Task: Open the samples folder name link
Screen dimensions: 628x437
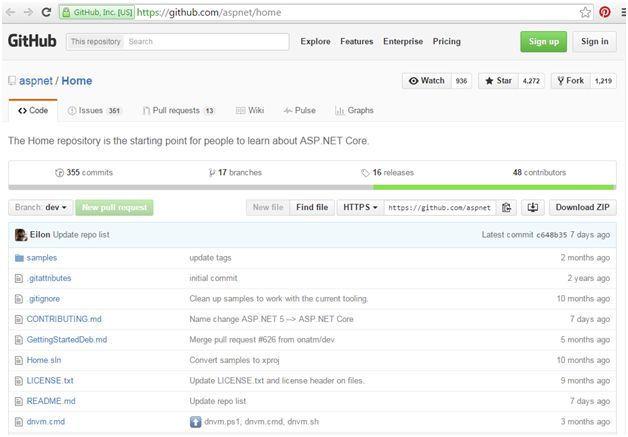Action: pyautogui.click(x=42, y=258)
